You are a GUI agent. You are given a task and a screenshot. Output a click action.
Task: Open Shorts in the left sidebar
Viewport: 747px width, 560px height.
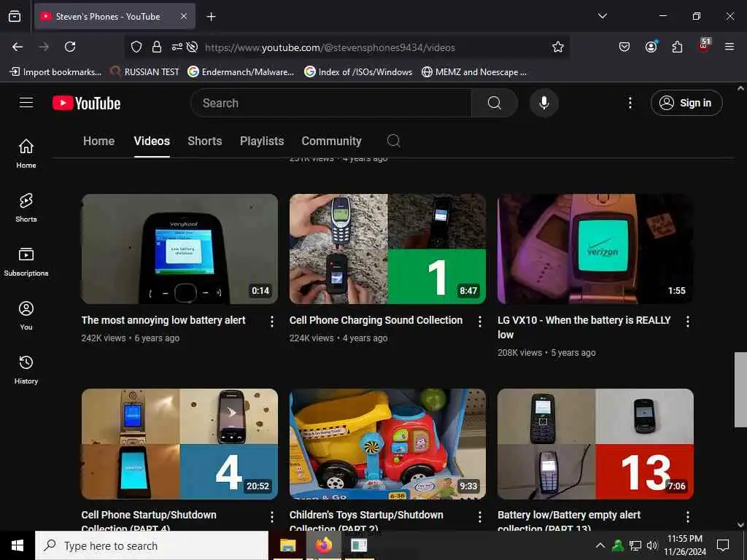[26, 208]
